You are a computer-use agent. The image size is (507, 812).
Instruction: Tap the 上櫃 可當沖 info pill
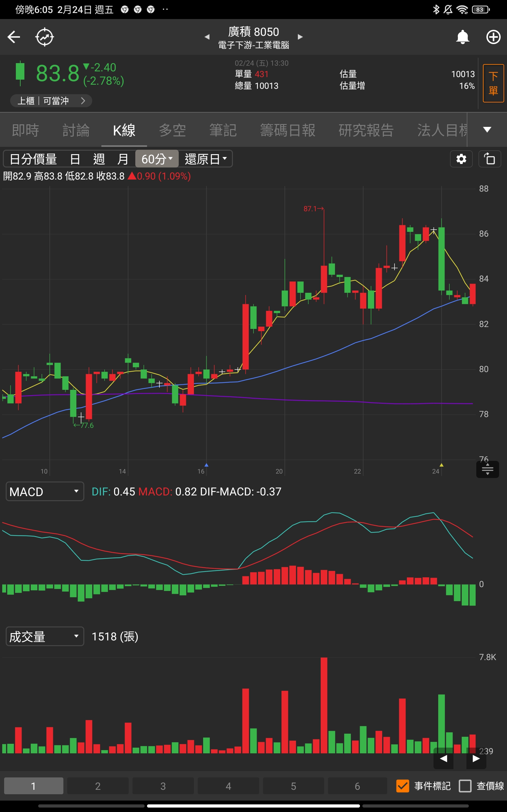point(51,101)
